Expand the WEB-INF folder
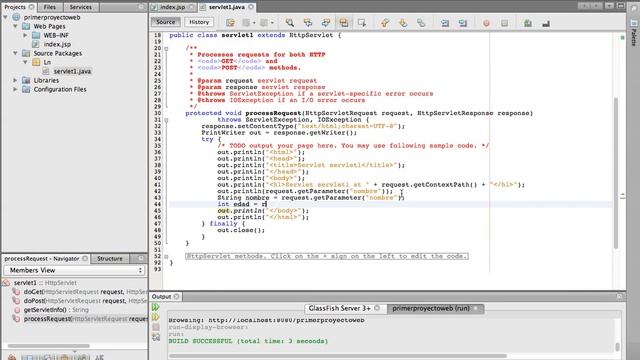This screenshot has height=360, width=640. 25,35
